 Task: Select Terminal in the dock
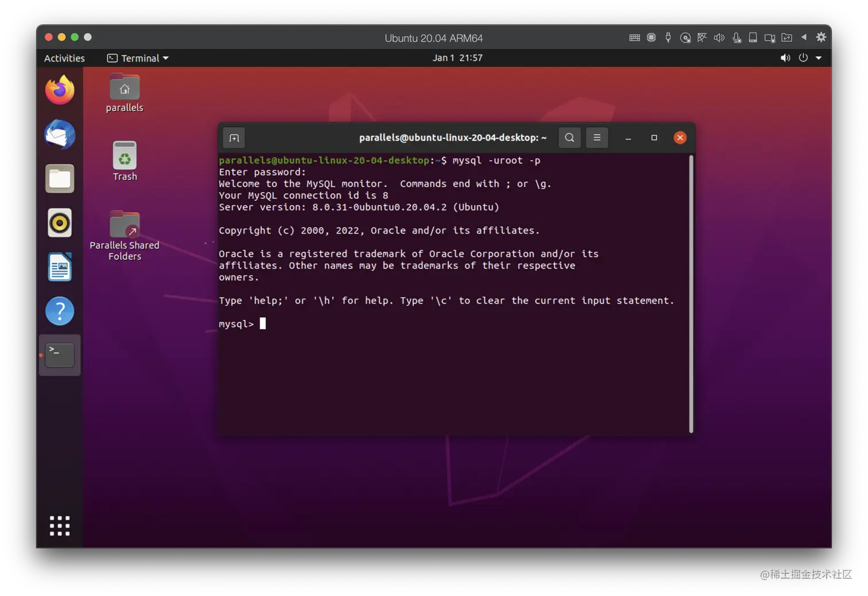[60, 355]
